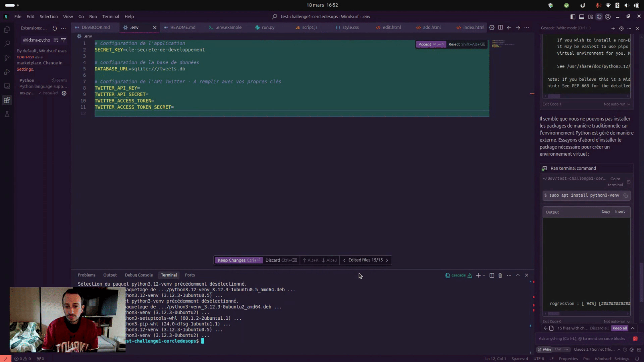Click Keep Changes button
The image size is (644, 362).
[x=238, y=260]
